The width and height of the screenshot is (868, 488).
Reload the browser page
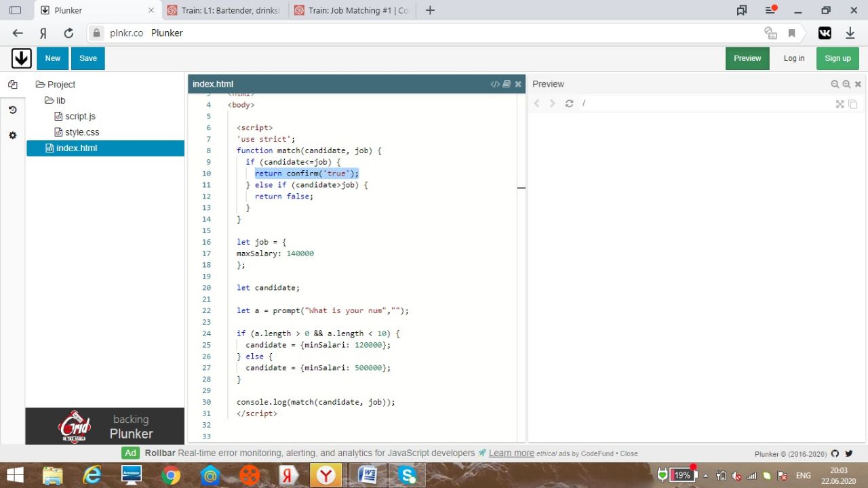click(68, 33)
